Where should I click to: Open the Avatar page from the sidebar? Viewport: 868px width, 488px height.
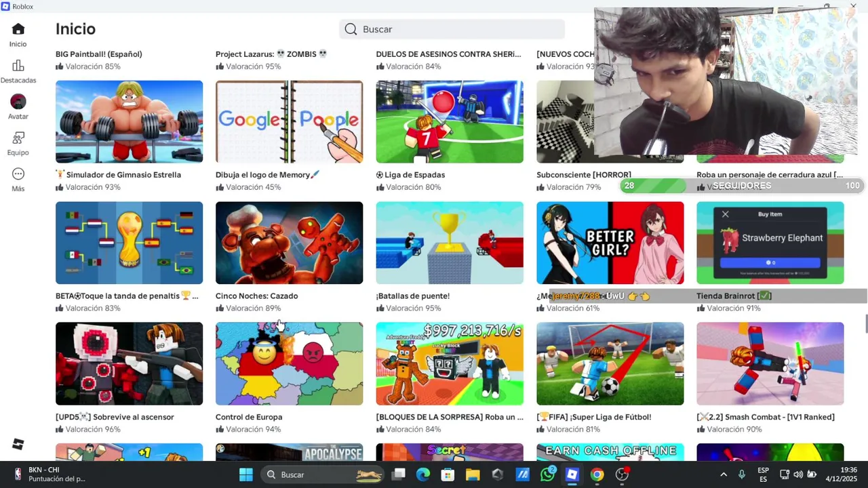tap(18, 107)
